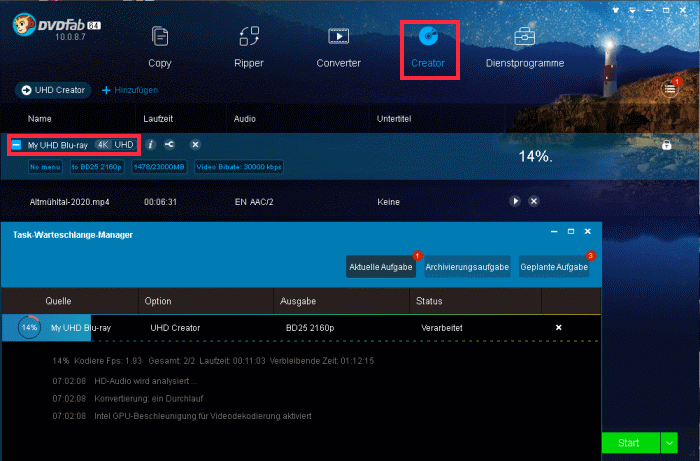Open Dienstprogramme utilities
This screenshot has width=700, height=461.
coord(525,47)
